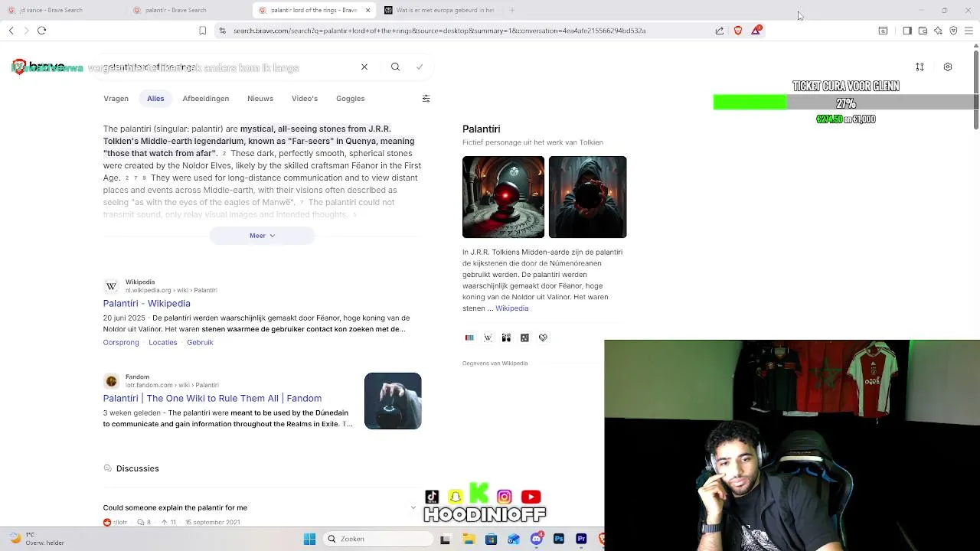Open File Explorer from taskbar
The height and width of the screenshot is (551, 980).
click(x=469, y=540)
